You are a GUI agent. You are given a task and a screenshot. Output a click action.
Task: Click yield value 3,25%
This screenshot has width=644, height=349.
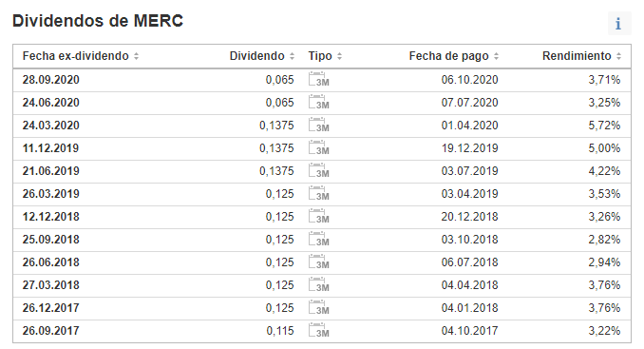point(604,103)
